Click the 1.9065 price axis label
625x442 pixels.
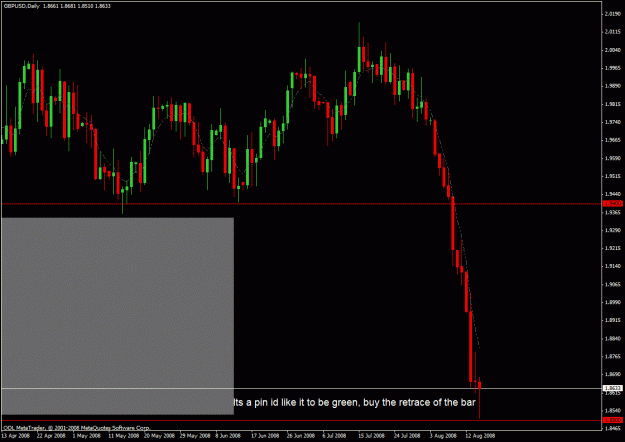point(611,285)
